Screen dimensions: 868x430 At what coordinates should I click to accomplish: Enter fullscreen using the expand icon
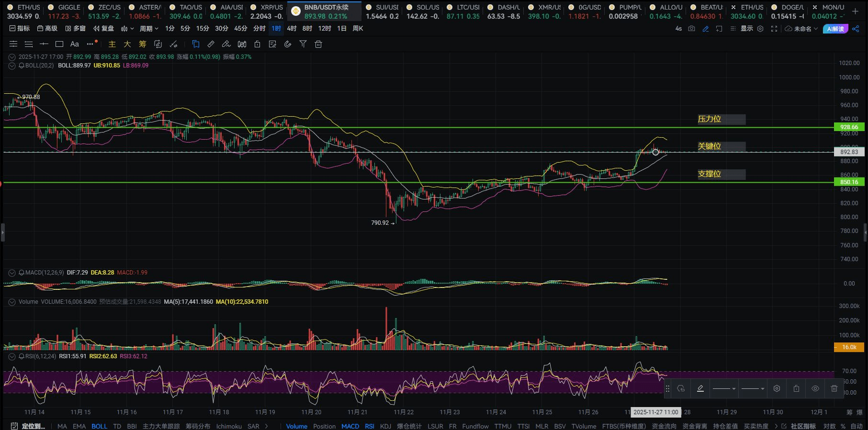774,29
